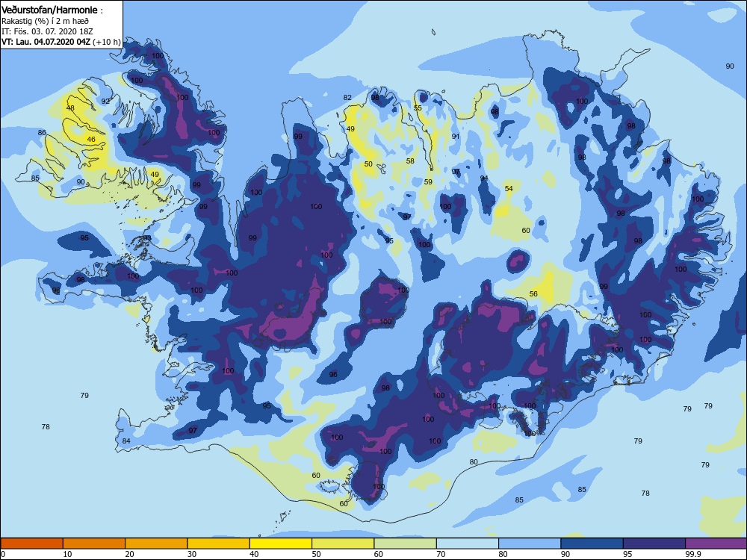The width and height of the screenshot is (747, 560).
Task: Click the humidity value 48 on the map
Action: [x=70, y=108]
